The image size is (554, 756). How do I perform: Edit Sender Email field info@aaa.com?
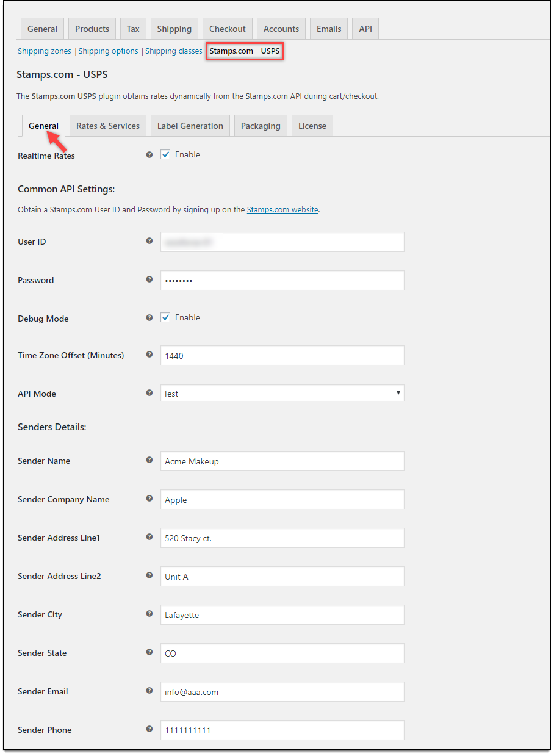282,691
